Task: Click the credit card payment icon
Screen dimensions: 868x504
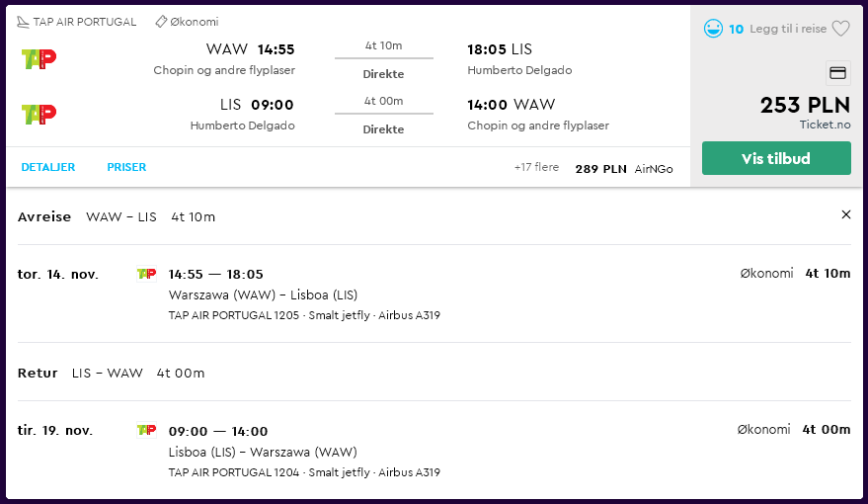Action: [x=837, y=73]
